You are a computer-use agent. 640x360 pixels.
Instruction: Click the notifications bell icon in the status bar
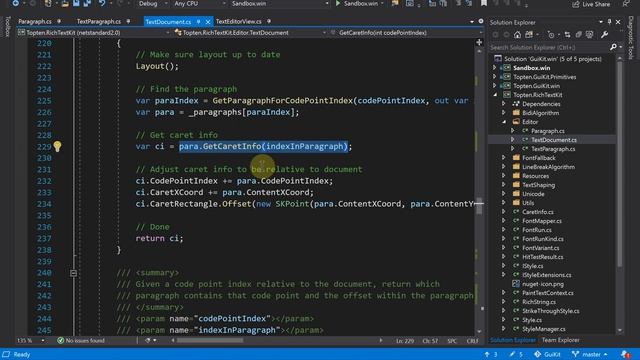tap(626, 354)
